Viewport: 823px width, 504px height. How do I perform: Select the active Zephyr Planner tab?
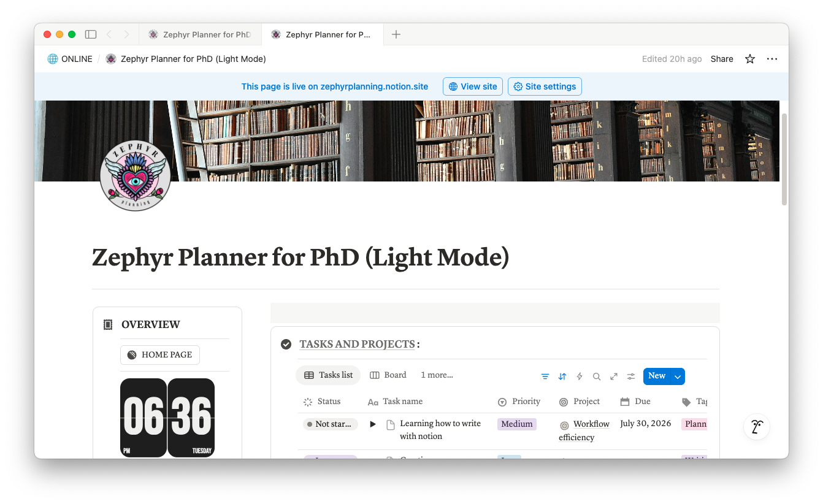[x=322, y=34]
